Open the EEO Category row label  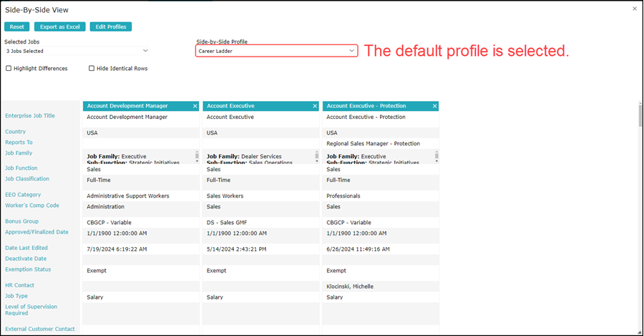click(23, 195)
